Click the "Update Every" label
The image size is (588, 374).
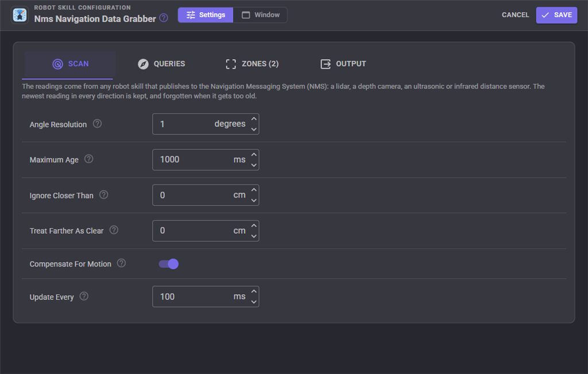pyautogui.click(x=52, y=297)
